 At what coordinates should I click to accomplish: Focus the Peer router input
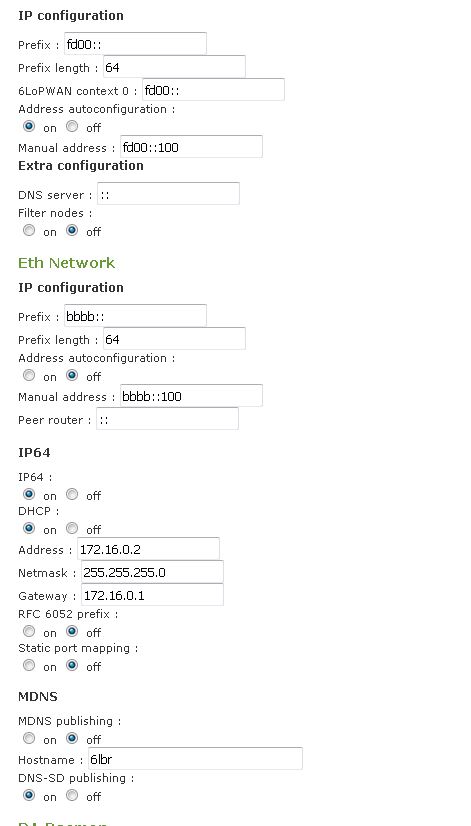point(167,418)
